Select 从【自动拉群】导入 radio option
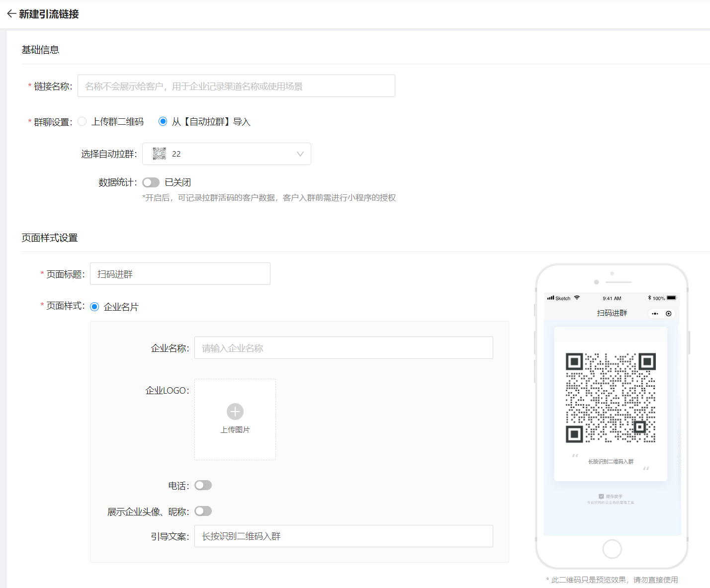 click(x=163, y=121)
